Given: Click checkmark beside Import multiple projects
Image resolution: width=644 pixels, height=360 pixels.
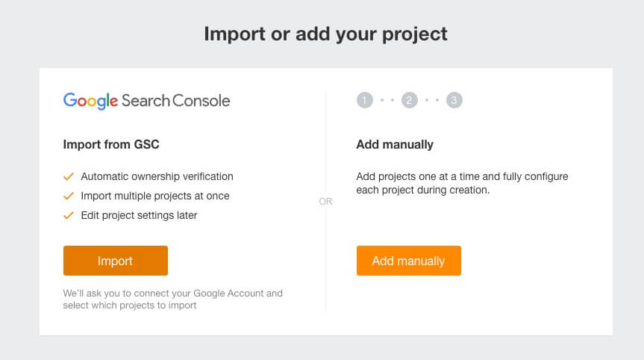Looking at the screenshot, I should coord(69,196).
